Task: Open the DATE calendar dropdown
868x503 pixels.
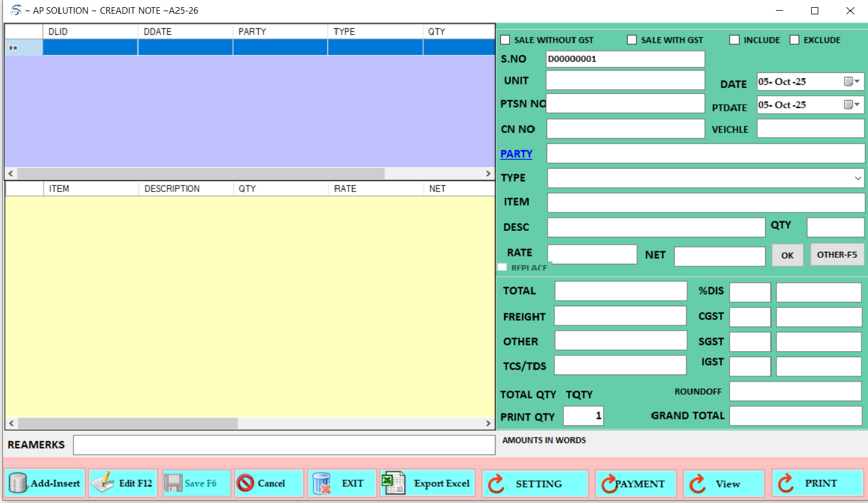Action: coord(852,81)
